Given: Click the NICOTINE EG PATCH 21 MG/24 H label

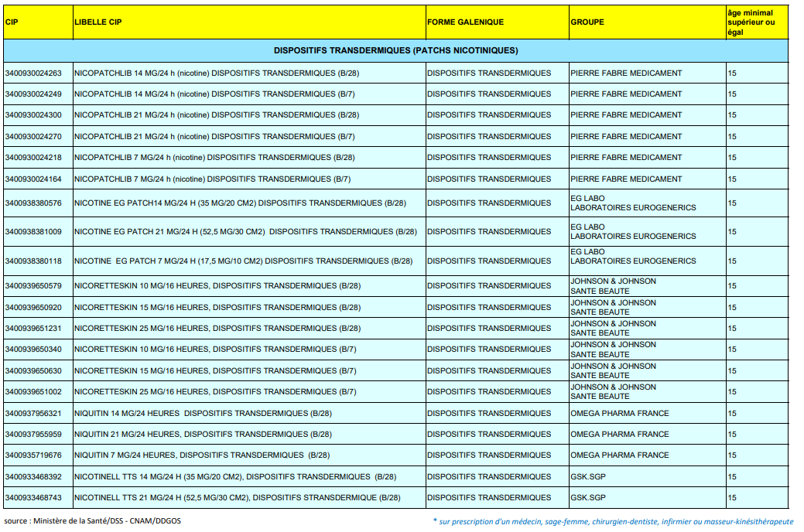Looking at the screenshot, I should pos(245,232).
